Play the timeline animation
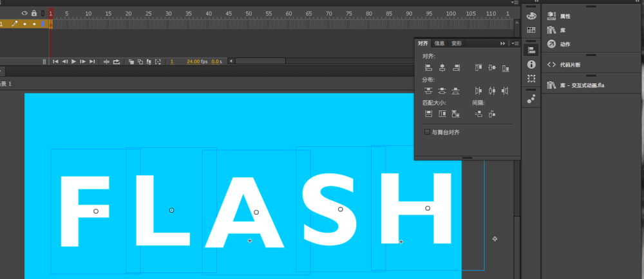The width and height of the screenshot is (644, 279). (74, 62)
